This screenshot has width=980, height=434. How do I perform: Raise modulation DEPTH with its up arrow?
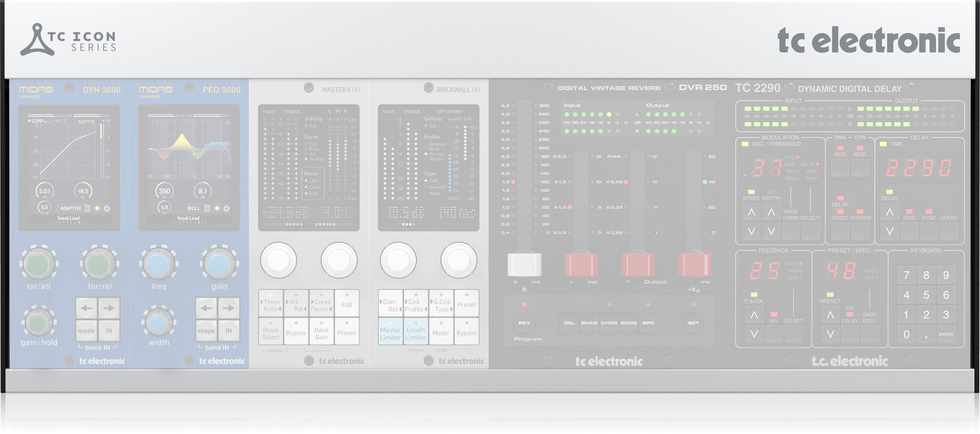[x=771, y=213]
